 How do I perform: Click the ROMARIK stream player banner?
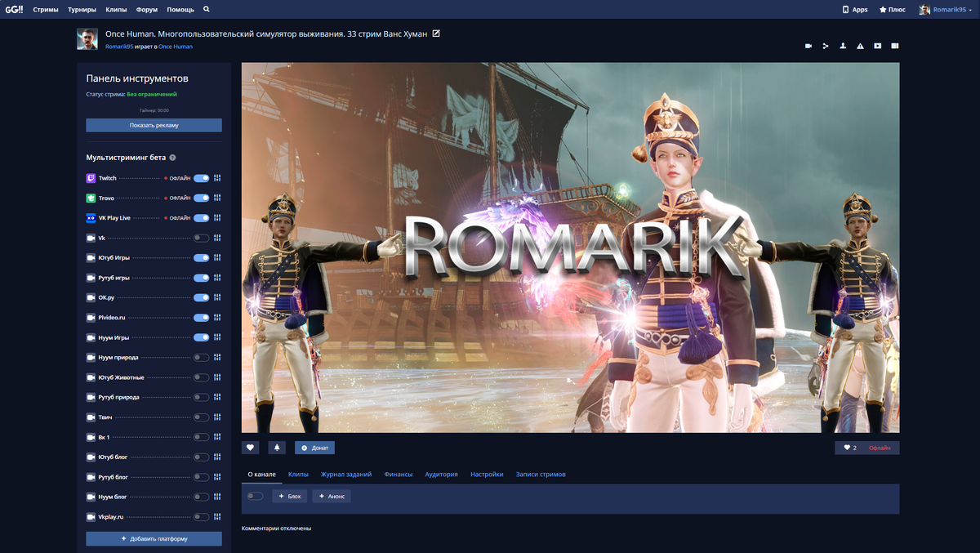pos(570,248)
